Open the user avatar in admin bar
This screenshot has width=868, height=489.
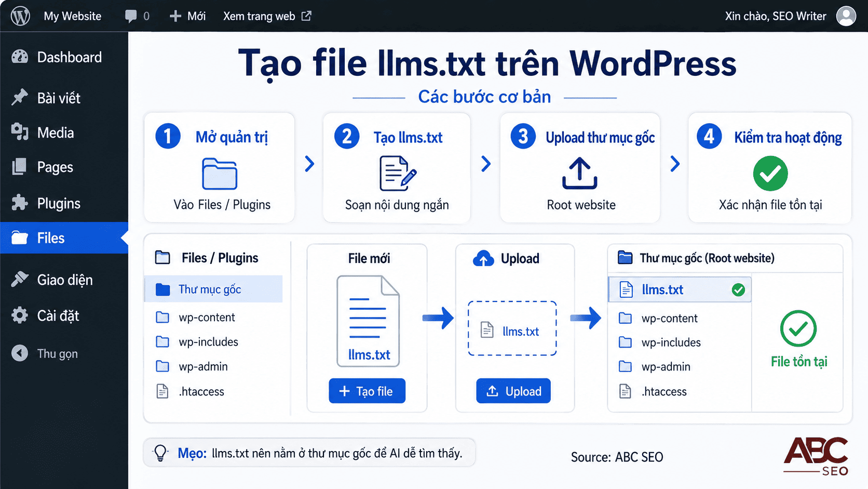click(846, 16)
